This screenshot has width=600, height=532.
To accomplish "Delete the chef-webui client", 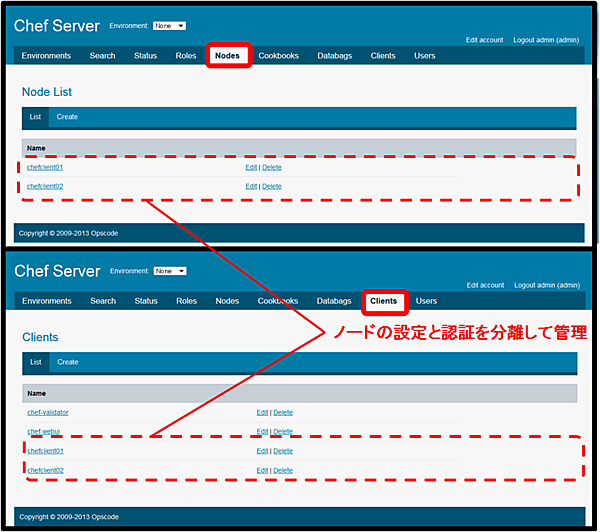I will point(283,432).
